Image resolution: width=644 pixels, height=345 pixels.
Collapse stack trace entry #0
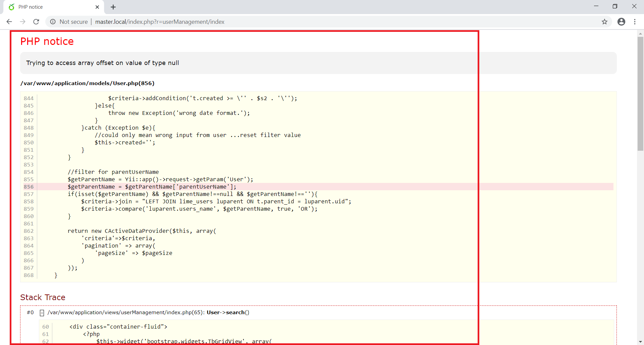(42, 313)
